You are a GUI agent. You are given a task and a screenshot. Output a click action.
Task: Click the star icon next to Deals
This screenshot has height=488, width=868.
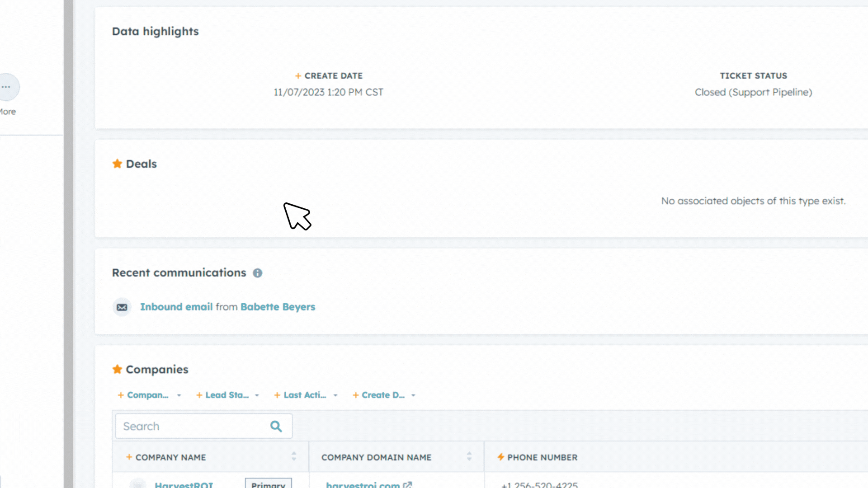tap(118, 163)
